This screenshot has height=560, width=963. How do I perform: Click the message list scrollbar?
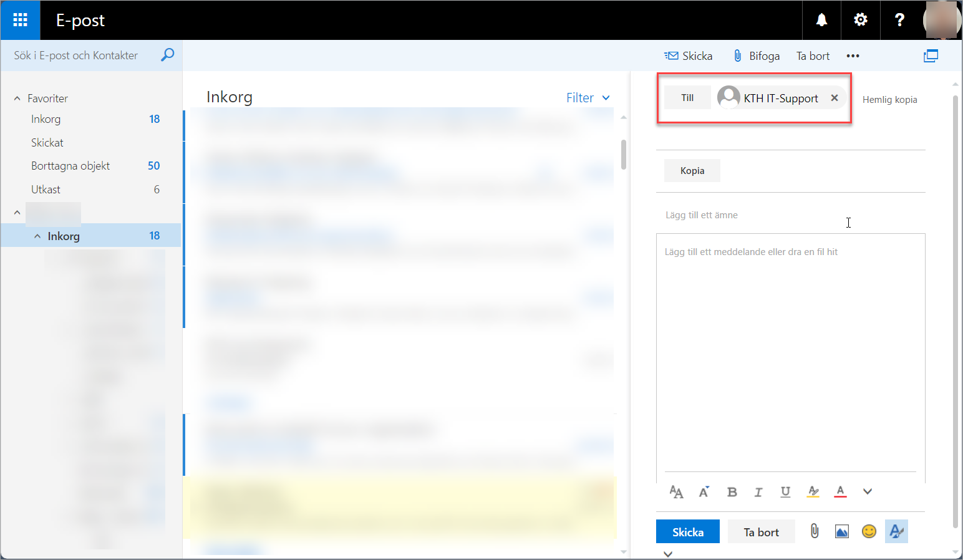(x=624, y=155)
